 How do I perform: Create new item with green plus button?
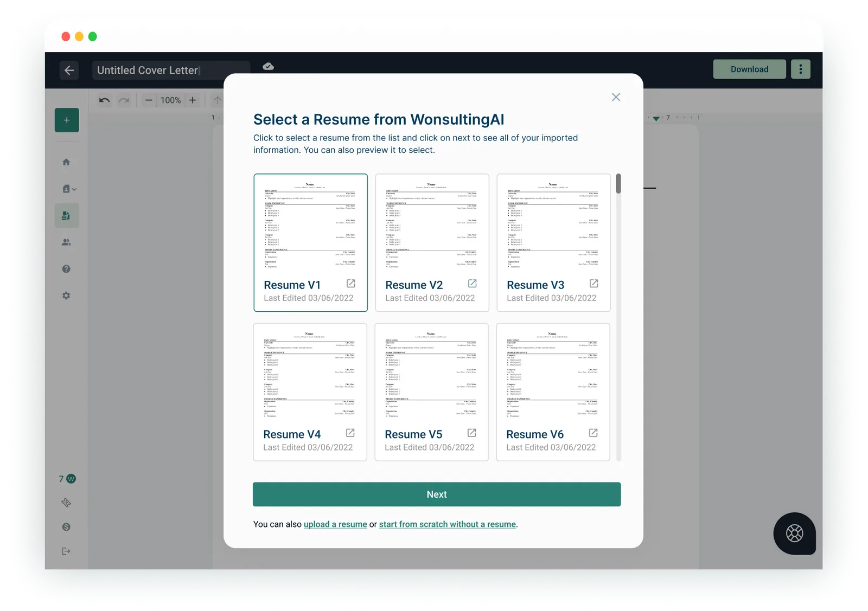click(x=67, y=120)
